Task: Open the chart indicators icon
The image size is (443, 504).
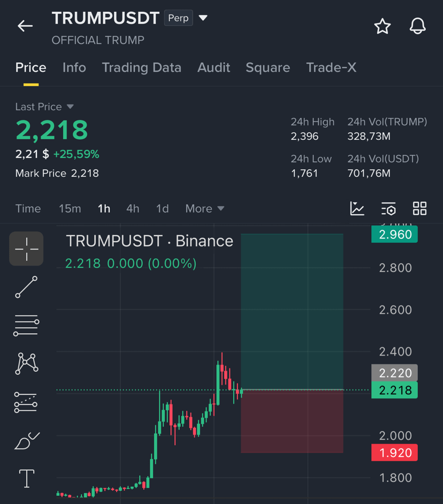Action: point(357,208)
